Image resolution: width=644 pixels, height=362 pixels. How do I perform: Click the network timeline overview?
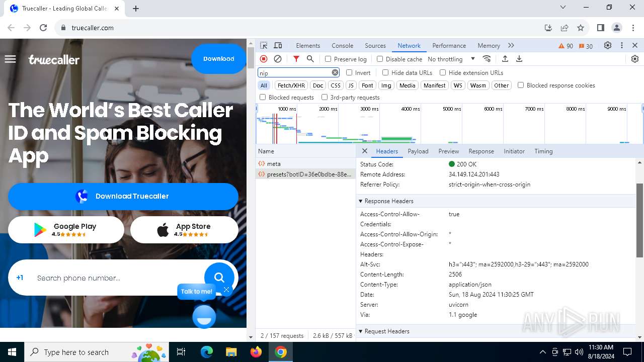[449, 124]
